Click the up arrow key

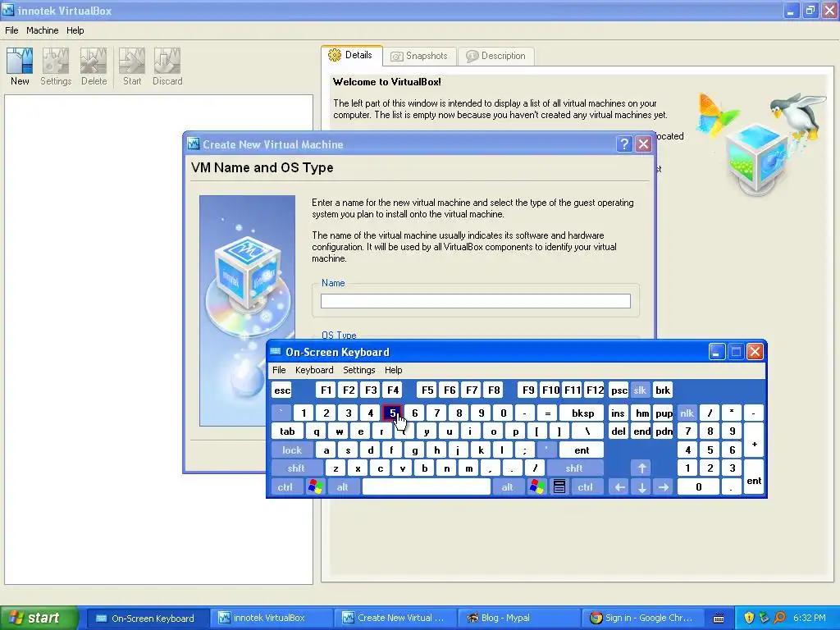pyautogui.click(x=641, y=468)
